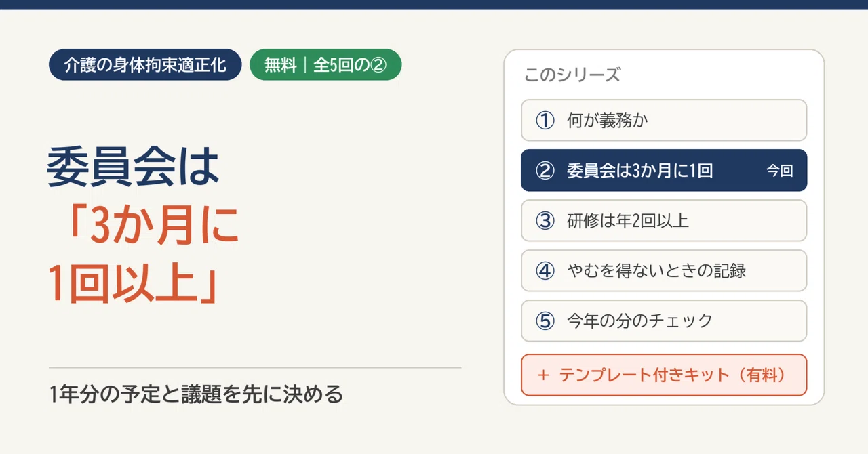Go to 今年の分のチェック item
The width and height of the screenshot is (868, 454).
coord(664,321)
